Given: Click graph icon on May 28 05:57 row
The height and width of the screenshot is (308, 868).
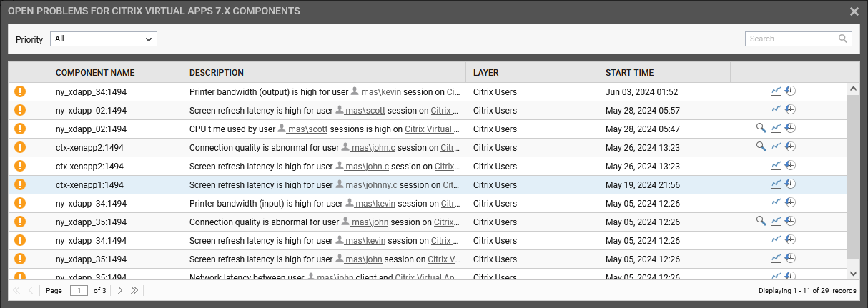Looking at the screenshot, I should pyautogui.click(x=776, y=109).
